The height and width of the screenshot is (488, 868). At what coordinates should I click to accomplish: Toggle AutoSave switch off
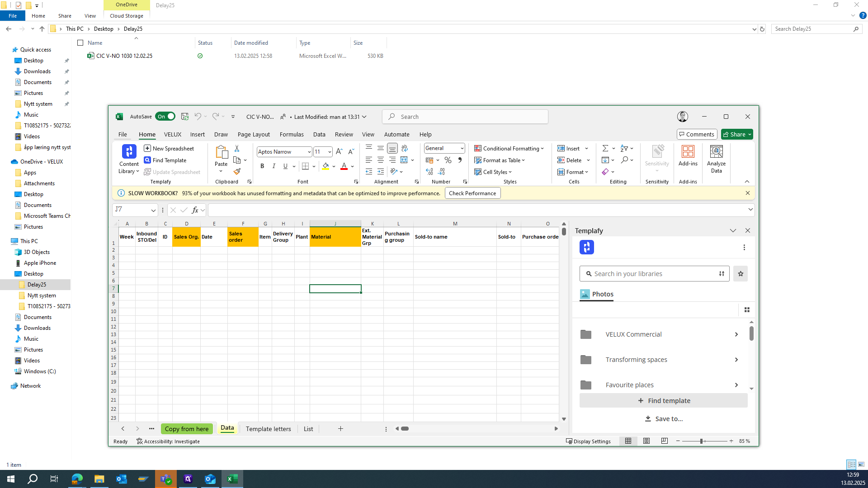coord(165,117)
